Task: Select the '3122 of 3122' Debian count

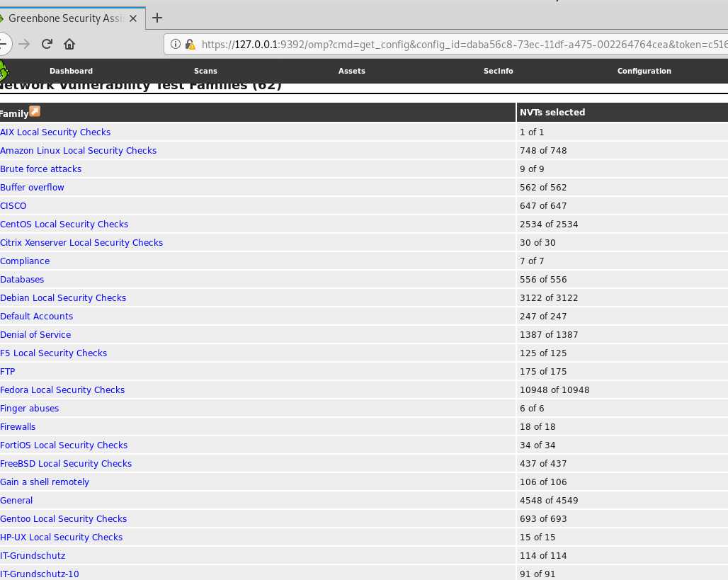Action: 549,297
